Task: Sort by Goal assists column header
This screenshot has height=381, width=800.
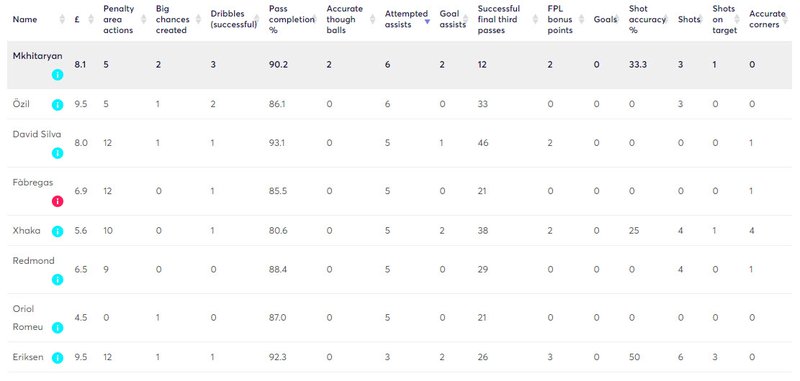Action: click(x=449, y=19)
